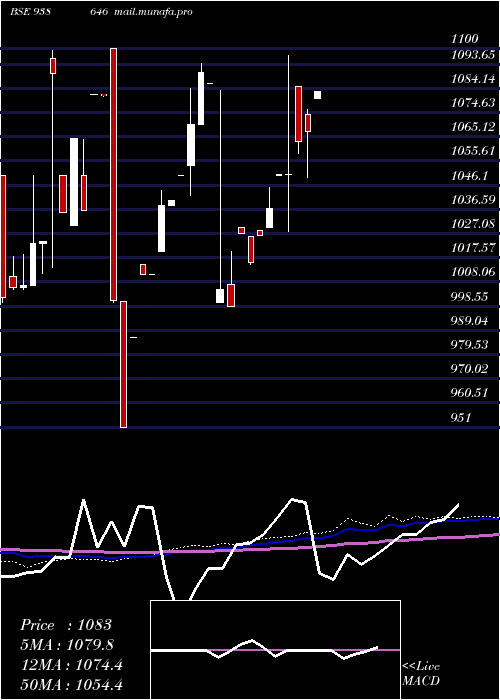Click the 951 price axis label
This screenshot has width=500, height=700.
pos(461,417)
